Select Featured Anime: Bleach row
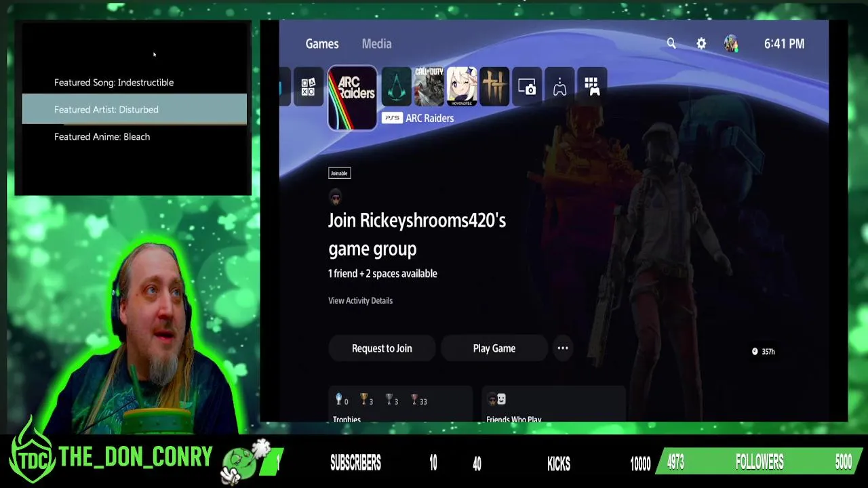This screenshot has height=488, width=868. pyautogui.click(x=134, y=136)
